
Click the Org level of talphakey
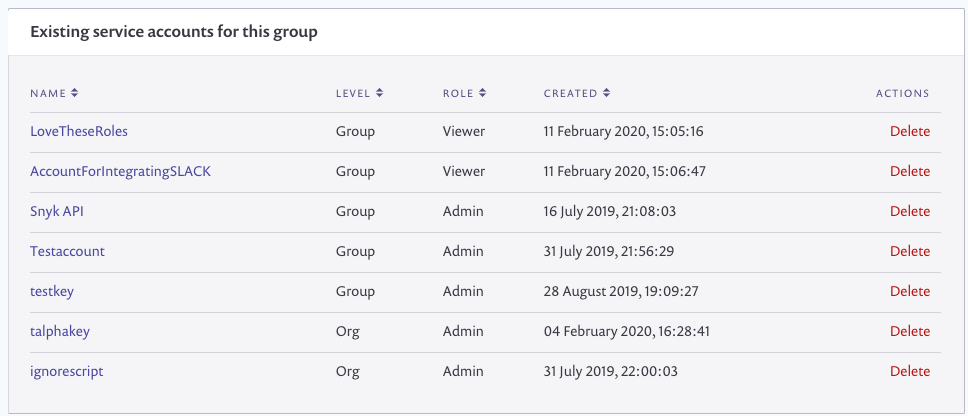tap(348, 331)
